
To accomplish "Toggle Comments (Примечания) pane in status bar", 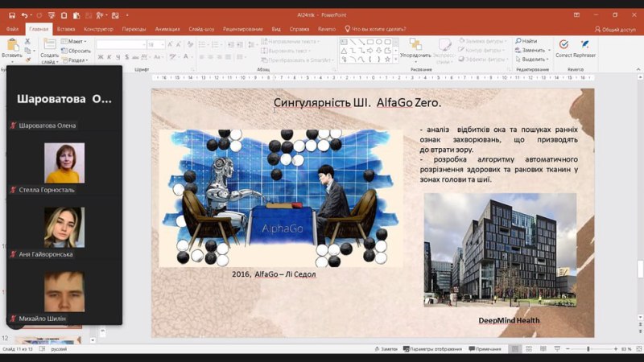I will point(485,349).
